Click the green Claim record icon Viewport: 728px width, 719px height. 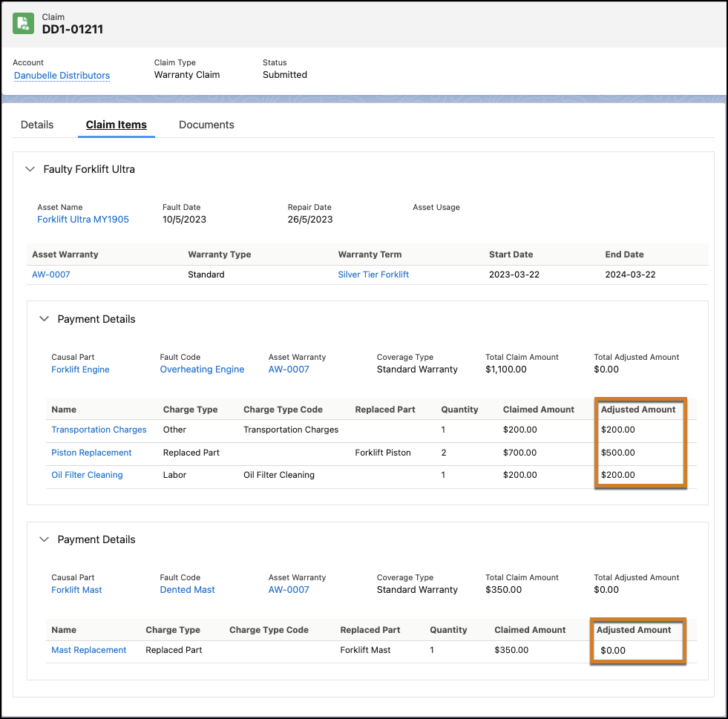coord(24,23)
